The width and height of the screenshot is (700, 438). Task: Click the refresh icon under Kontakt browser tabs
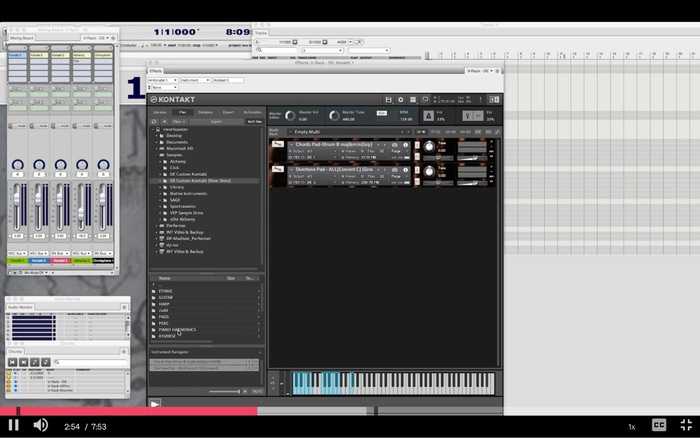coord(154,121)
